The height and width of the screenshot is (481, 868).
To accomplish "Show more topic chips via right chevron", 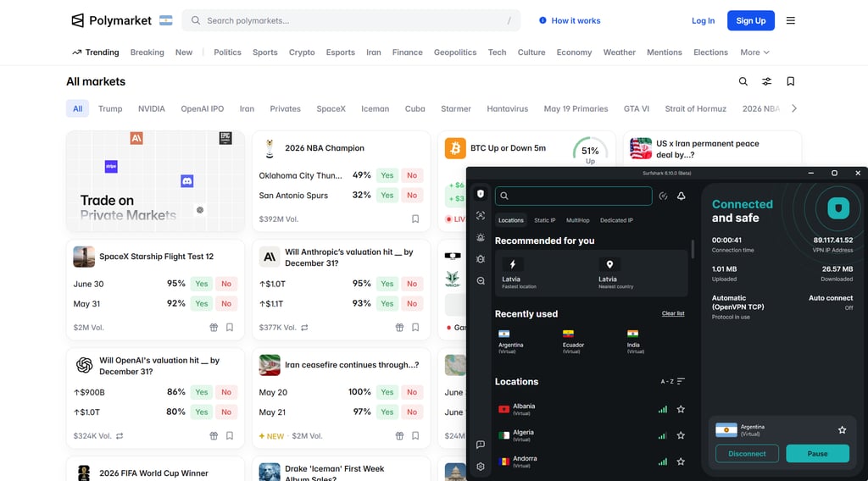I will point(794,108).
